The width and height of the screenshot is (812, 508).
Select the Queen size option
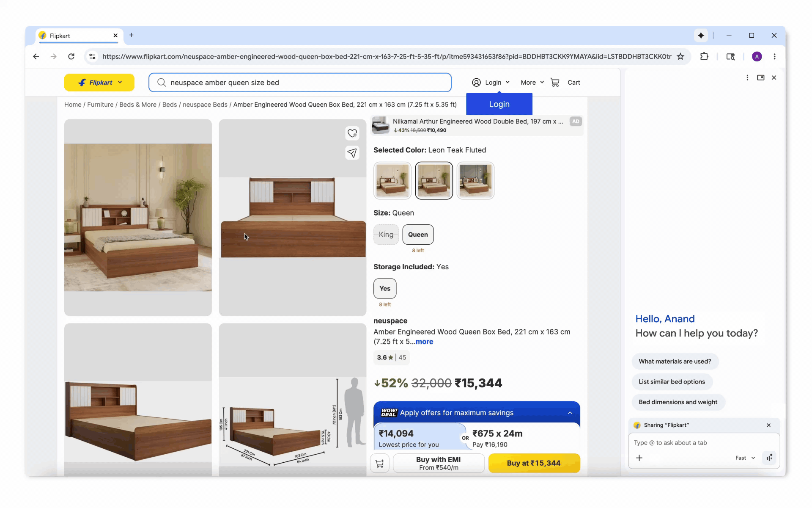tap(418, 235)
